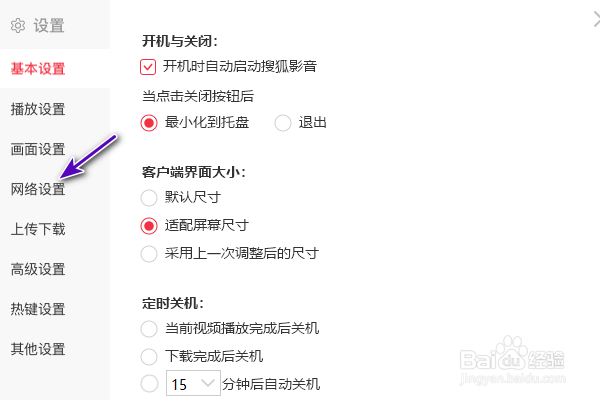Image resolution: width=600 pixels, height=400 pixels.
Task: Open Basic Settings (基本设置) tab
Action: click(38, 69)
